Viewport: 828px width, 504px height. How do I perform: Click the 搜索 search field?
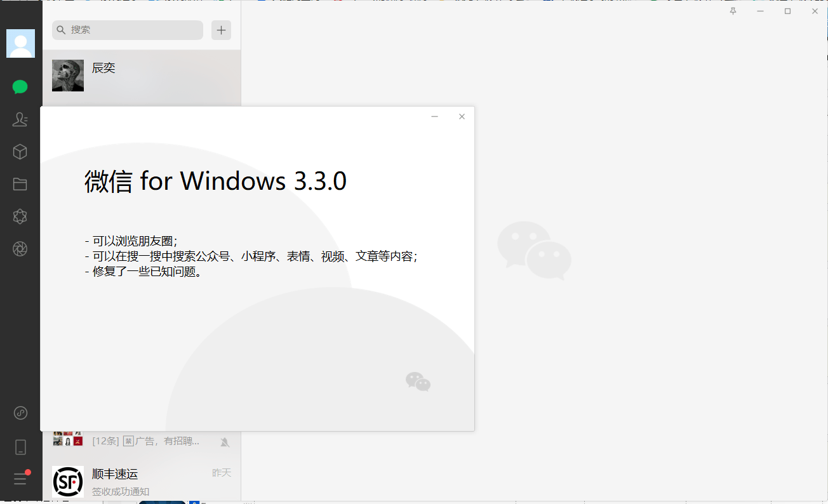coord(127,30)
